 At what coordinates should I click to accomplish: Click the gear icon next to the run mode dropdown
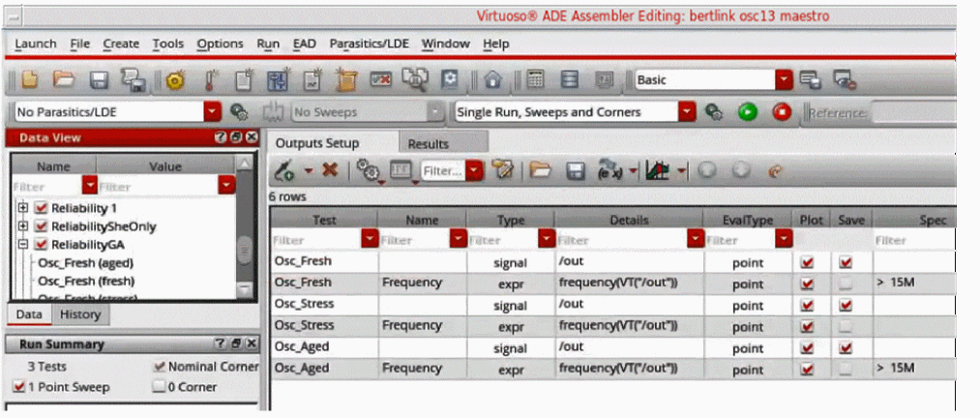pyautogui.click(x=714, y=112)
